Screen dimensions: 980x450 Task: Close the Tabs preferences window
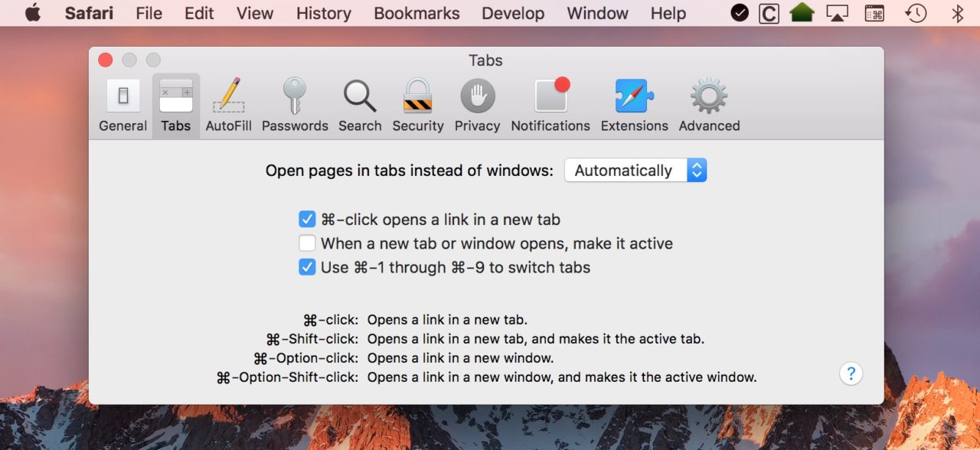106,60
